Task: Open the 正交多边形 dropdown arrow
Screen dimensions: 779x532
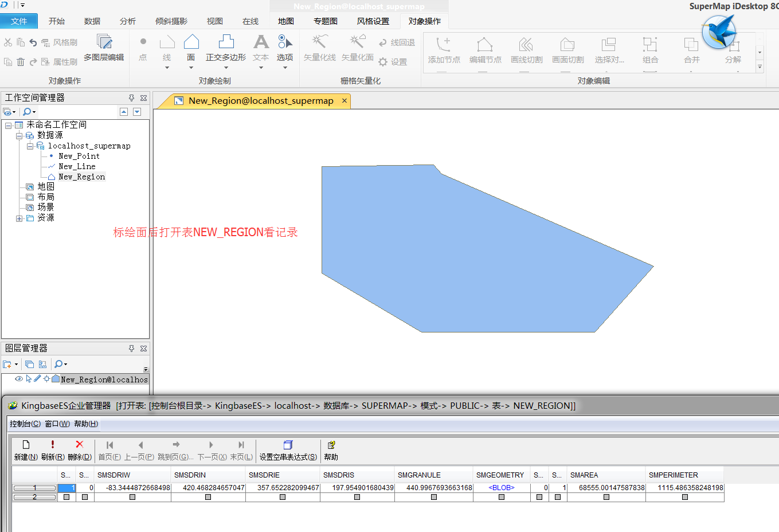Action: [x=226, y=68]
